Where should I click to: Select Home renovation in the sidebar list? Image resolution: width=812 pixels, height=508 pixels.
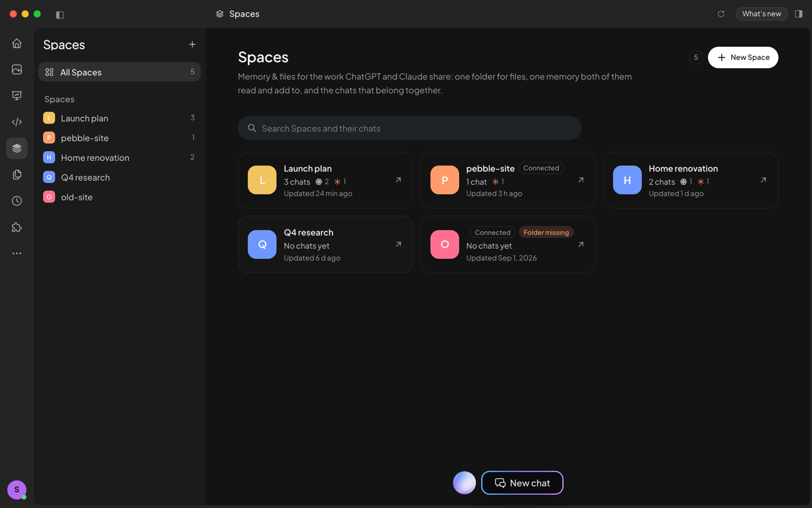tap(119, 158)
